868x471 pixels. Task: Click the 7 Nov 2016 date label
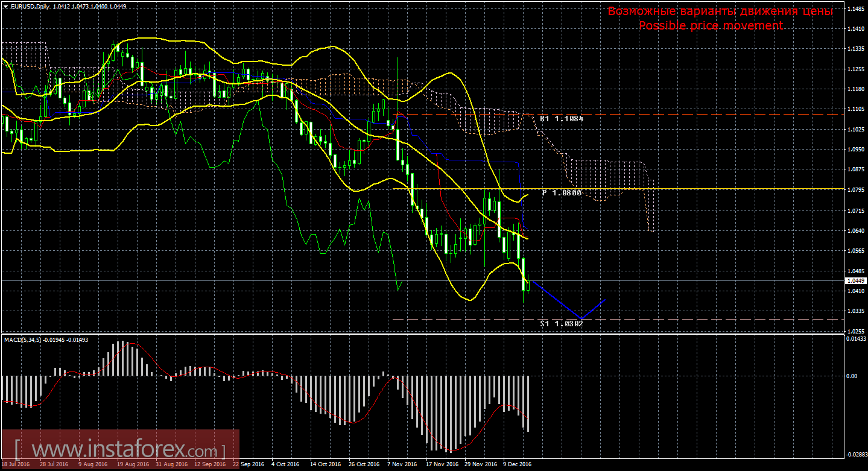pos(402,464)
